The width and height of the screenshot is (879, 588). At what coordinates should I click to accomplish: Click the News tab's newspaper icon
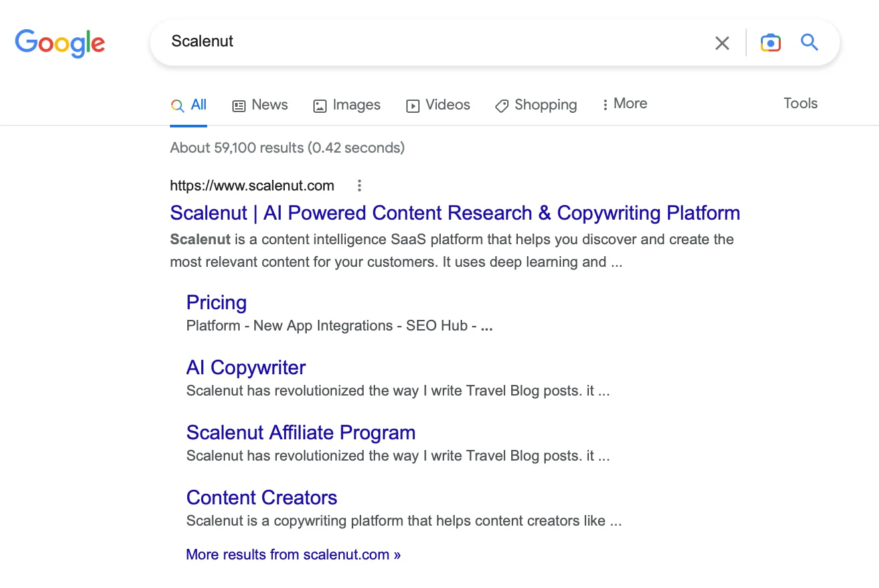pyautogui.click(x=240, y=105)
